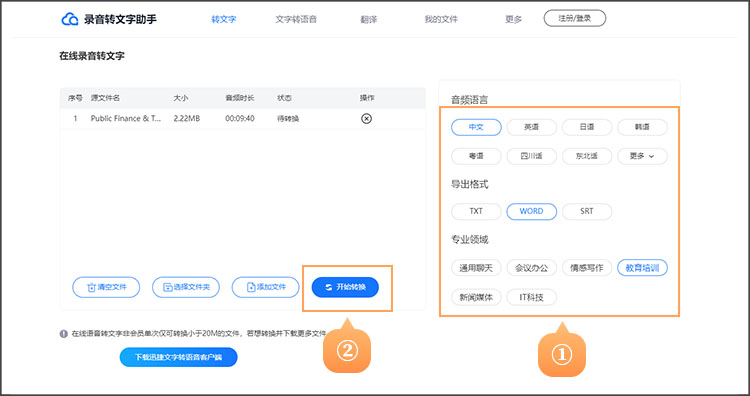Click the duration 00:09:40 cell
Screen dimensions: 750x396
[x=240, y=119]
